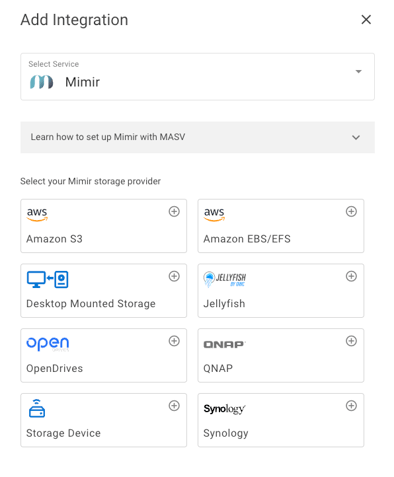Viewport: 394px width, 477px height.
Task: Click the QNAP logo
Action: pyautogui.click(x=224, y=344)
